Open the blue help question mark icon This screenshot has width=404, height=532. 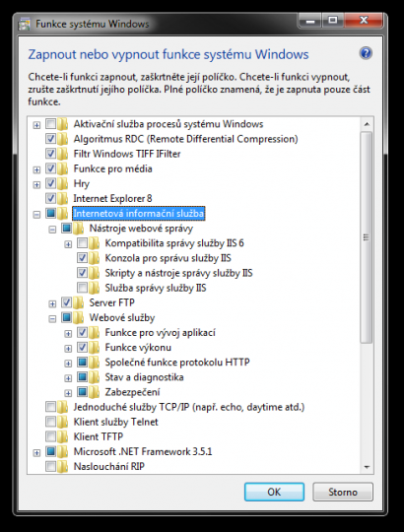click(x=366, y=53)
